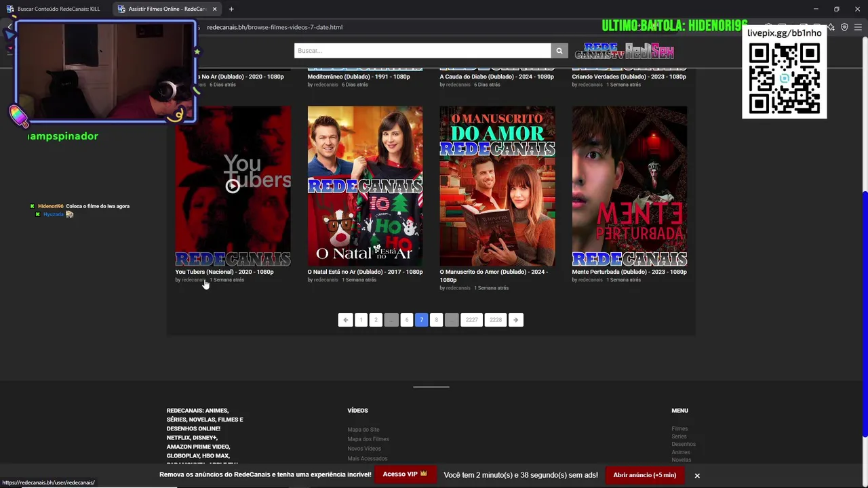Click redecanais author under O Natal Está no Ar
868x488 pixels.
click(x=325, y=280)
